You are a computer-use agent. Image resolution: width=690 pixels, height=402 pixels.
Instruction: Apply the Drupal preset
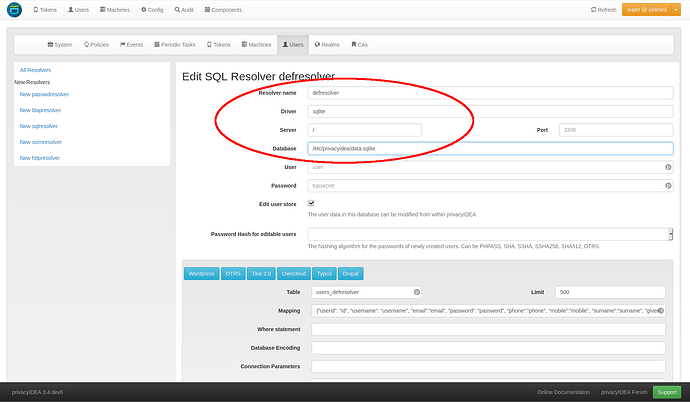351,274
